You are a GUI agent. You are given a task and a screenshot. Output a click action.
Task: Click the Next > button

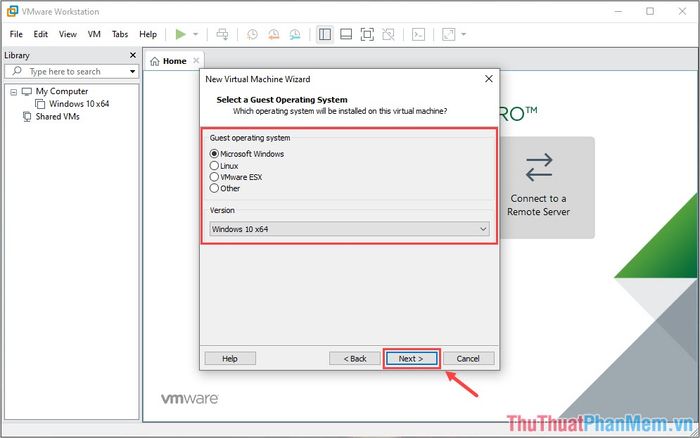click(411, 359)
